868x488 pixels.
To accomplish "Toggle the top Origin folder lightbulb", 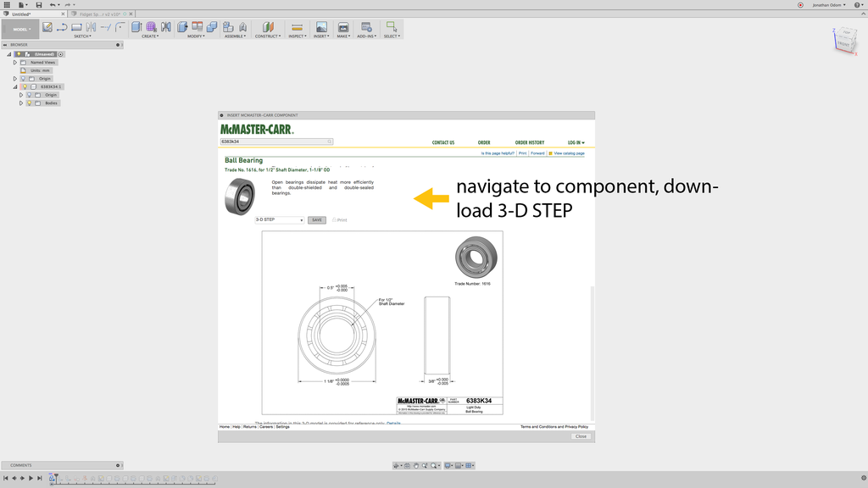I will 23,79.
